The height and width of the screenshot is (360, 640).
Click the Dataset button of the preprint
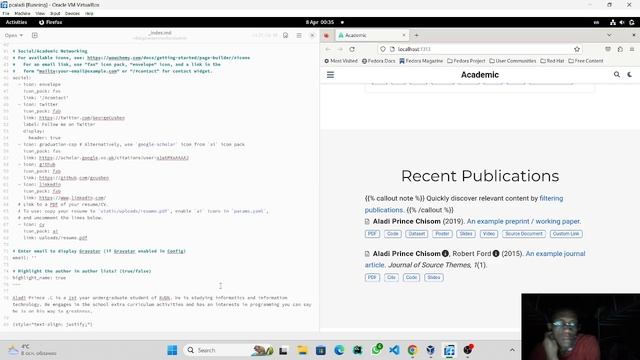click(x=417, y=234)
